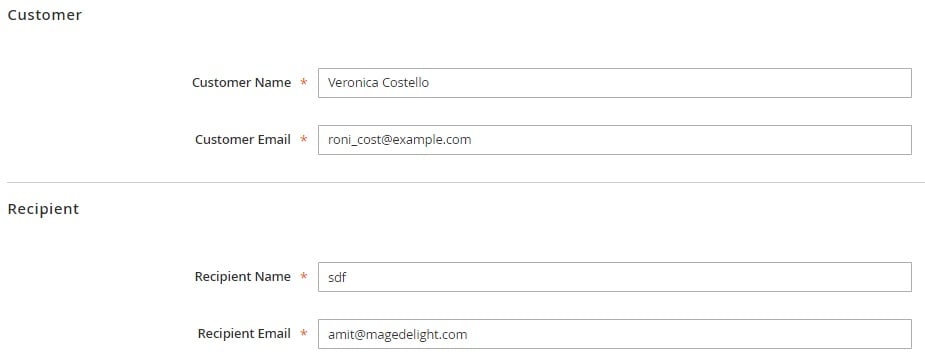The image size is (925, 363).
Task: Click the Recipient Name input field
Action: click(615, 277)
